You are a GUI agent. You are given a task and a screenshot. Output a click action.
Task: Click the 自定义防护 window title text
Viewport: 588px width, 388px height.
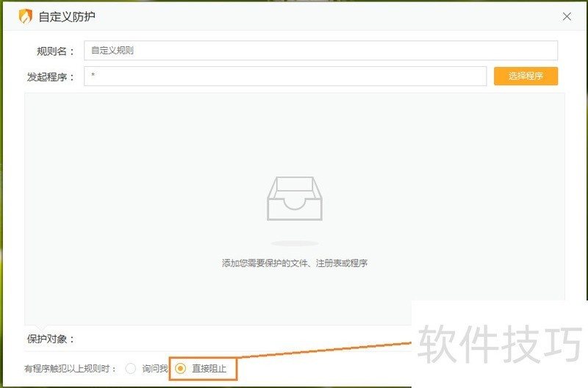[x=67, y=16]
